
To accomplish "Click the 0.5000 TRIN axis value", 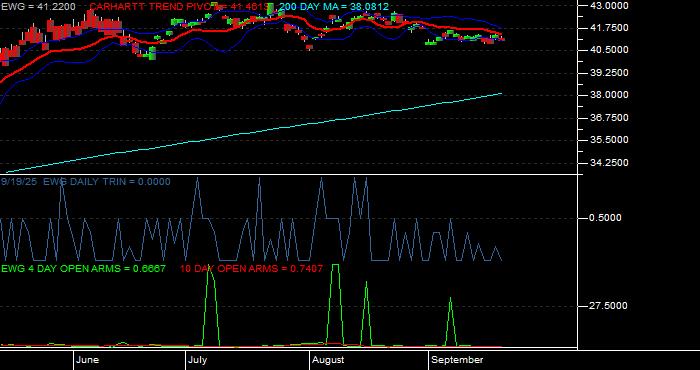I will click(x=605, y=218).
